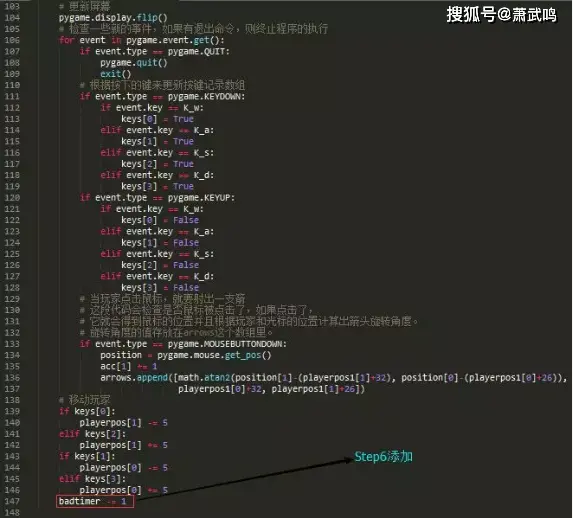Click the pygame.quit() call
Viewport: 573px width, 518px height.
click(134, 63)
